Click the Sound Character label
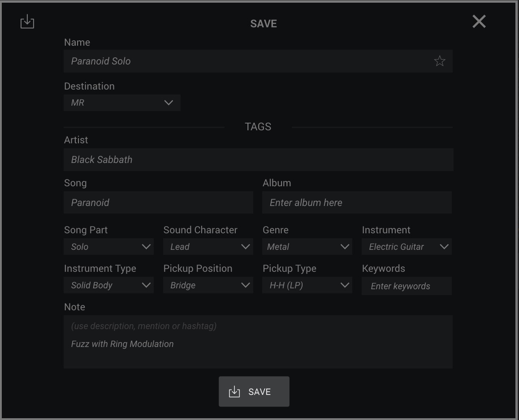 pyautogui.click(x=200, y=230)
